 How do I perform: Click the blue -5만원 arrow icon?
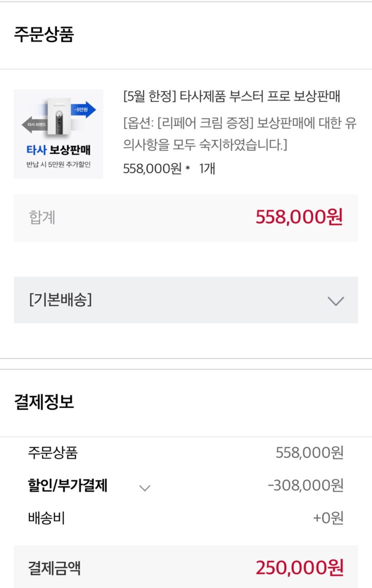point(83,110)
